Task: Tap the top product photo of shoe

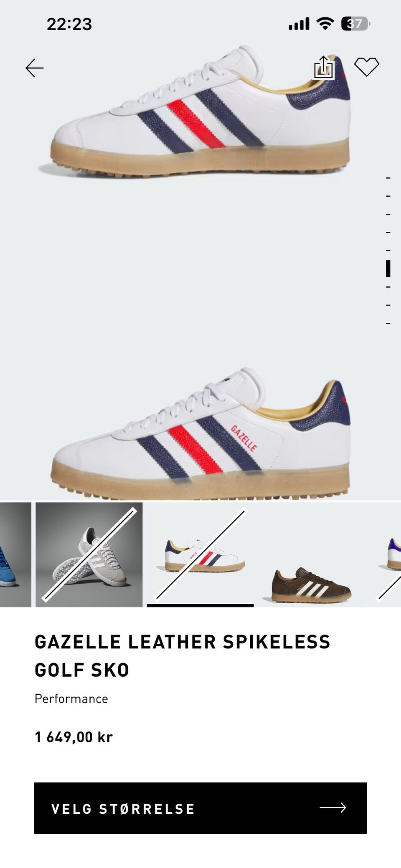Action: coord(200,113)
